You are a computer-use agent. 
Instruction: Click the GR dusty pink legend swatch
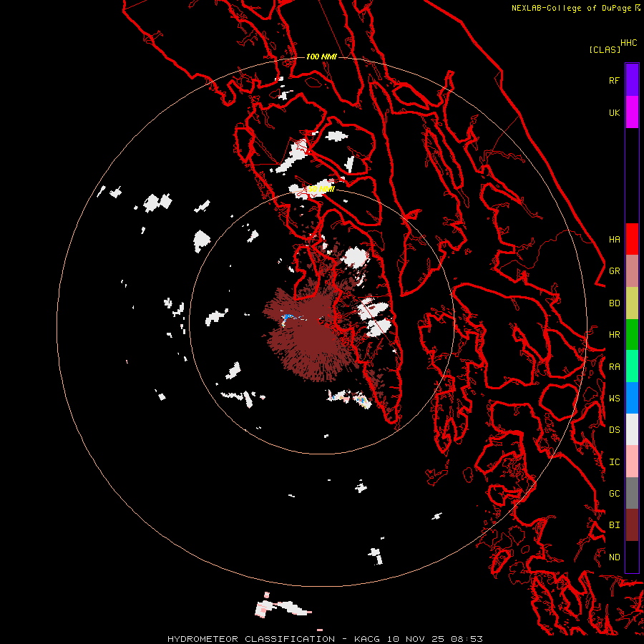(632, 271)
